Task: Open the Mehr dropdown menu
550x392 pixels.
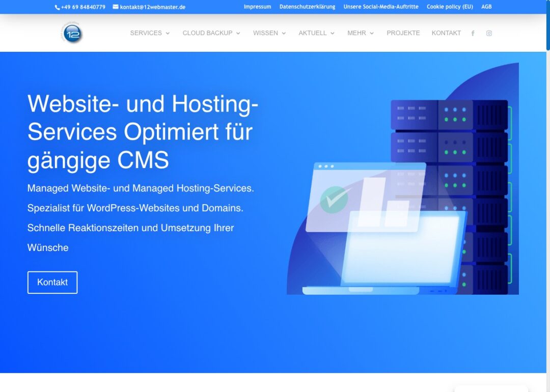Action: click(x=361, y=33)
